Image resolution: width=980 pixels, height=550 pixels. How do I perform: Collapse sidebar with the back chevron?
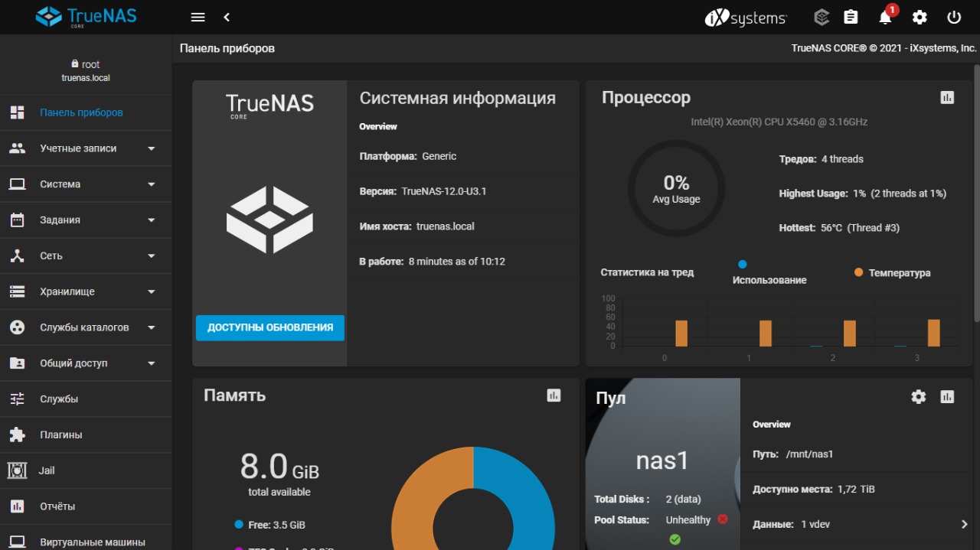227,17
